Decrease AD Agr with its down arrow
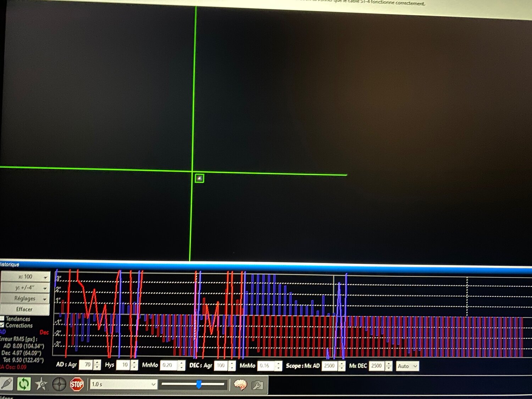Image resolution: width=532 pixels, height=399 pixels. coord(97,367)
